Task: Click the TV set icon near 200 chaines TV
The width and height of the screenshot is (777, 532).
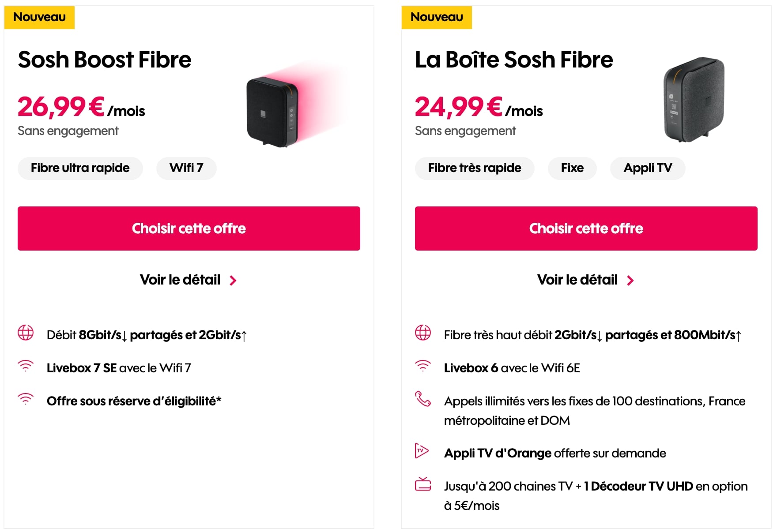Action: (423, 485)
